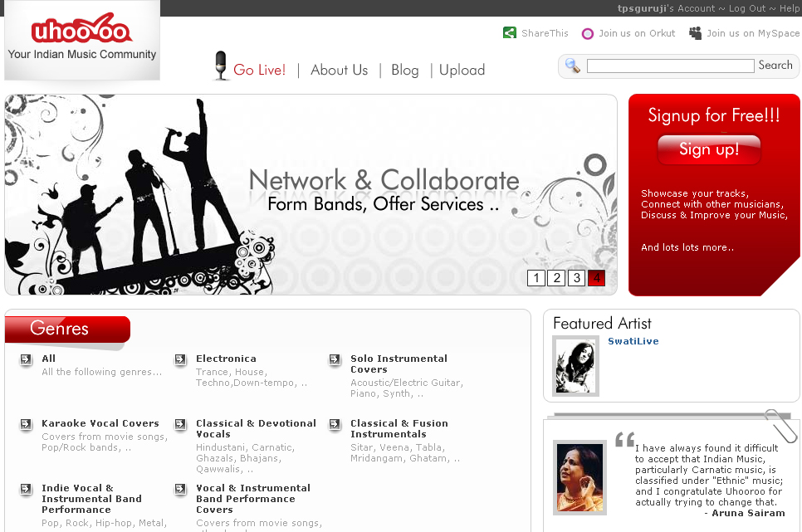Click 'Hindustani, Carnatic' description text
This screenshot has height=532, width=802.
[245, 458]
